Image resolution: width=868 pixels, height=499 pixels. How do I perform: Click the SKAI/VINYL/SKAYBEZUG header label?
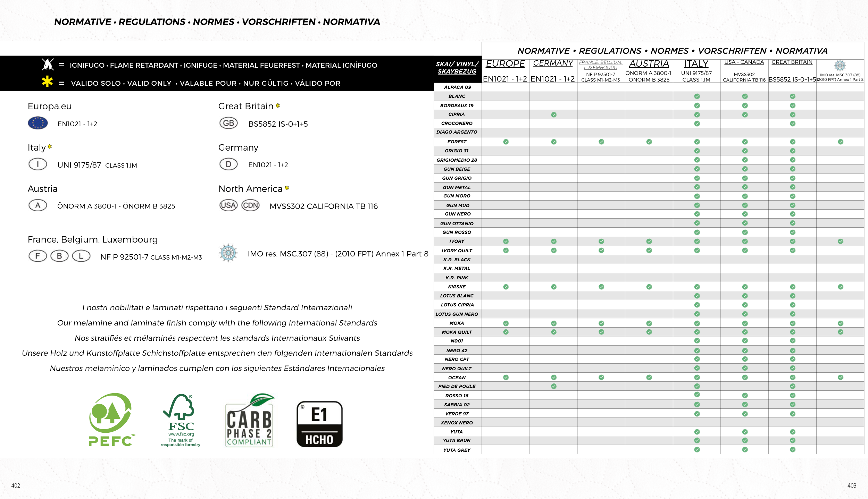tap(457, 68)
